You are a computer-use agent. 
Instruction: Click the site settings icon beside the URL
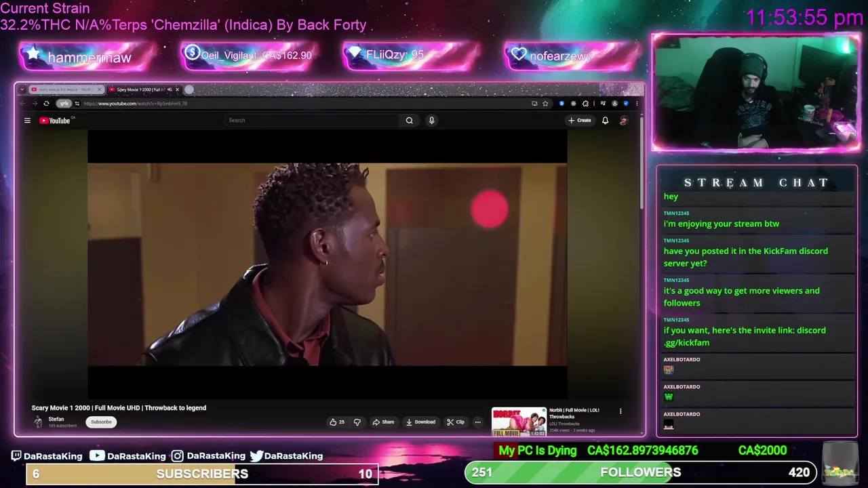point(77,104)
